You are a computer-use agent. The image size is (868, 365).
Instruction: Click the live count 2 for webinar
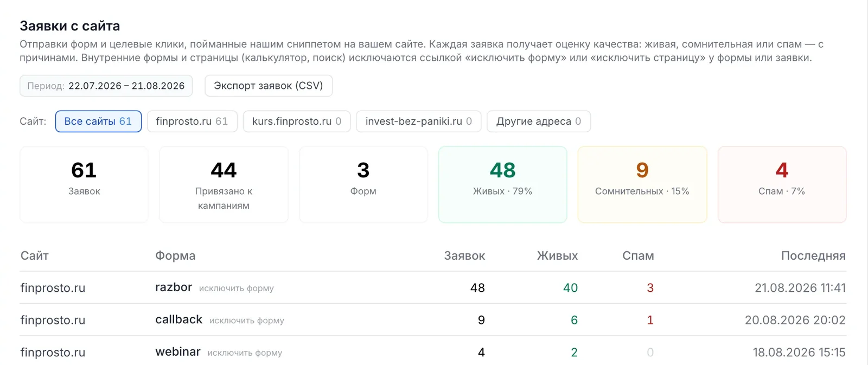point(574,353)
